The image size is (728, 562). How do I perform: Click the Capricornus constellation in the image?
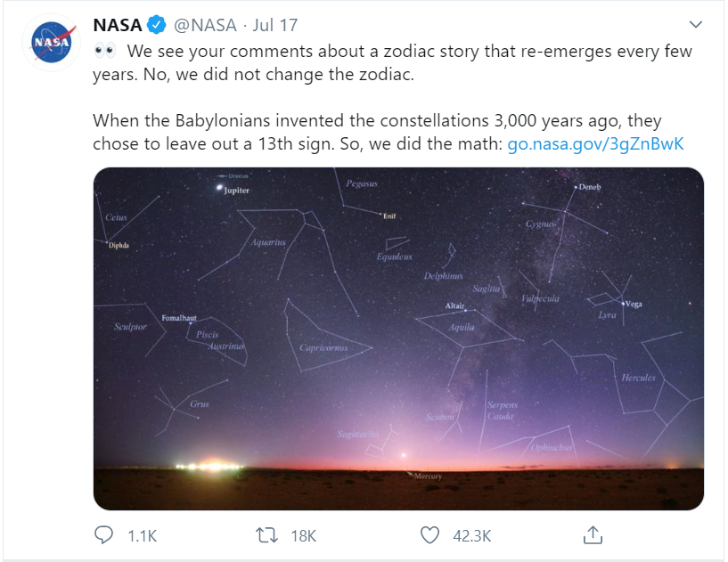[323, 347]
